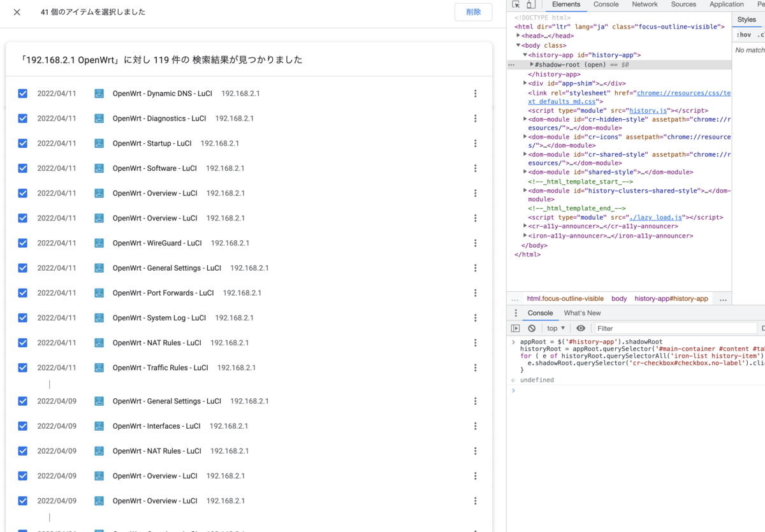Switch to the Elements tab
This screenshot has height=532, width=765.
(x=566, y=4)
